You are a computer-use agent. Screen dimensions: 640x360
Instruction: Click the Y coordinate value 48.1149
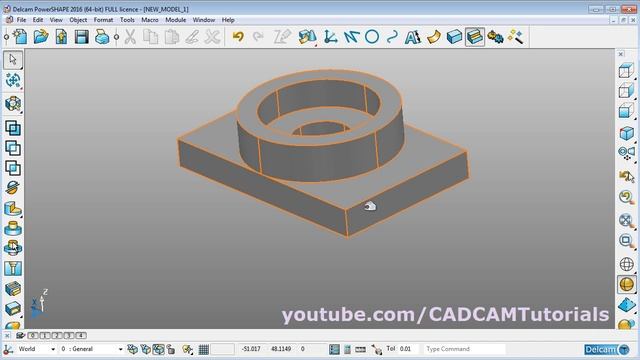[x=281, y=349]
